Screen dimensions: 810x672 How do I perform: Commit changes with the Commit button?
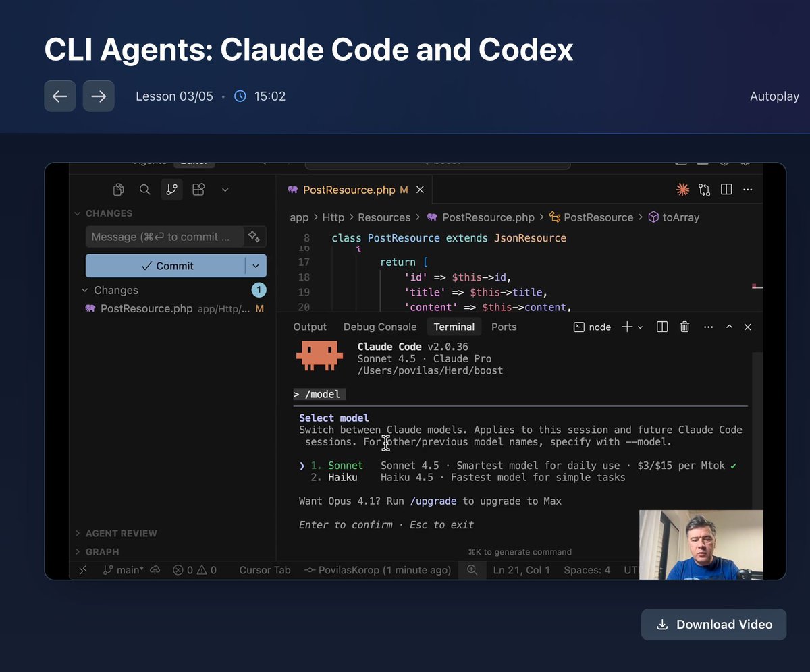[x=169, y=266]
